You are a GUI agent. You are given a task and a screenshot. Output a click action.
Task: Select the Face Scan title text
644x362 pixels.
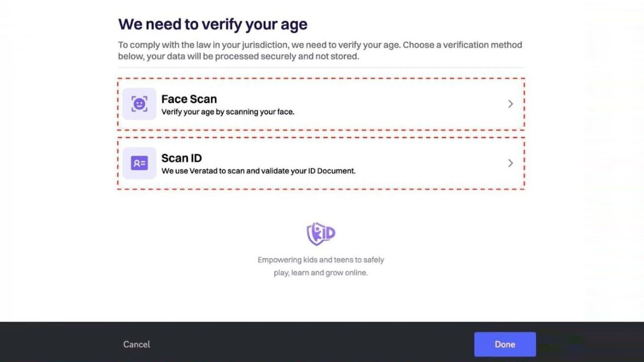(189, 99)
